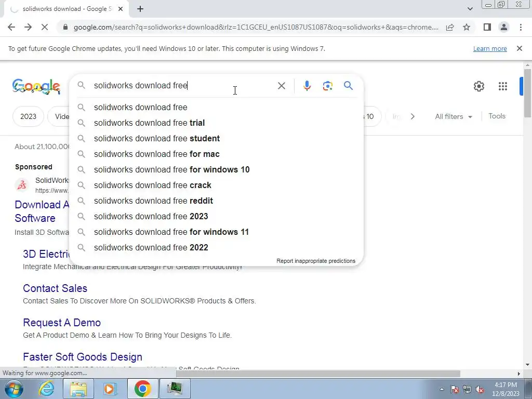Screen dimensions: 532x399
Task: Open Google quick settings gear
Action: pos(478,86)
